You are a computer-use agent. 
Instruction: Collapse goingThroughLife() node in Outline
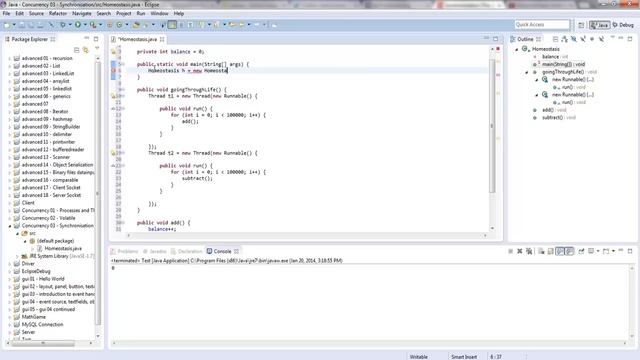tap(527, 72)
